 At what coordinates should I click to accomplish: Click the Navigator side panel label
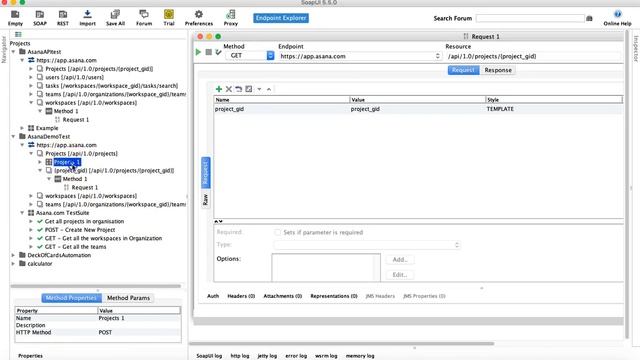coord(4,49)
